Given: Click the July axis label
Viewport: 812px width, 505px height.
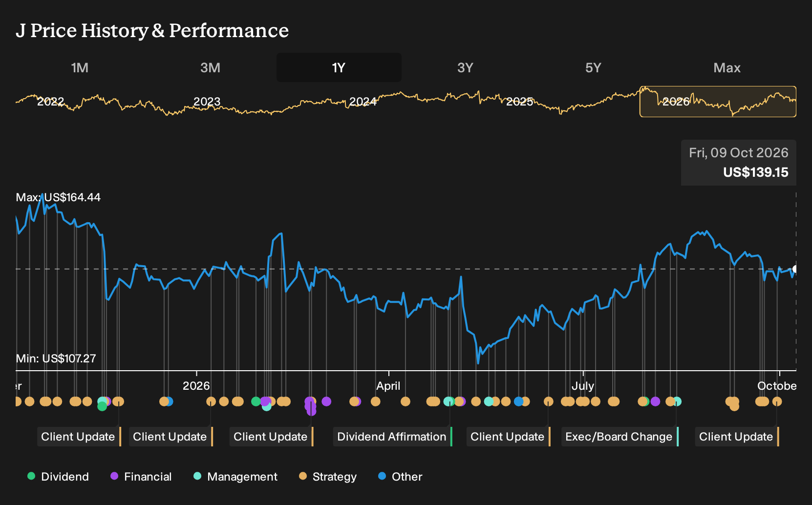Looking at the screenshot, I should click(583, 386).
